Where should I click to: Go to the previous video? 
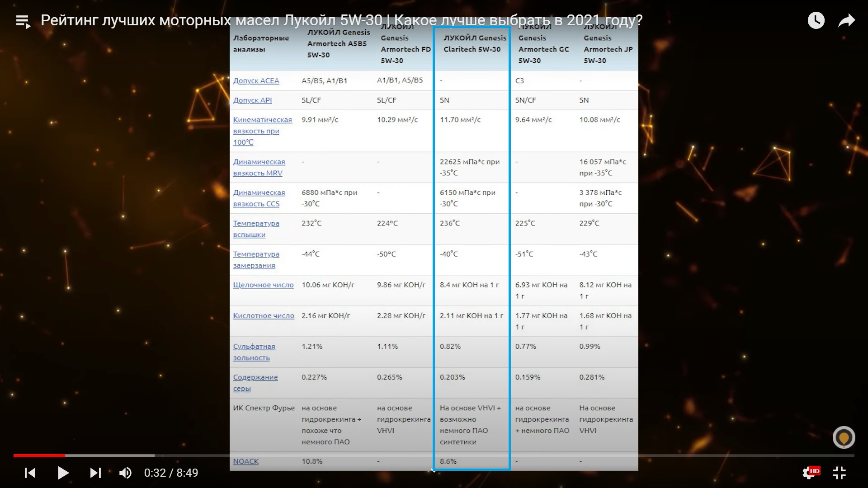click(30, 473)
